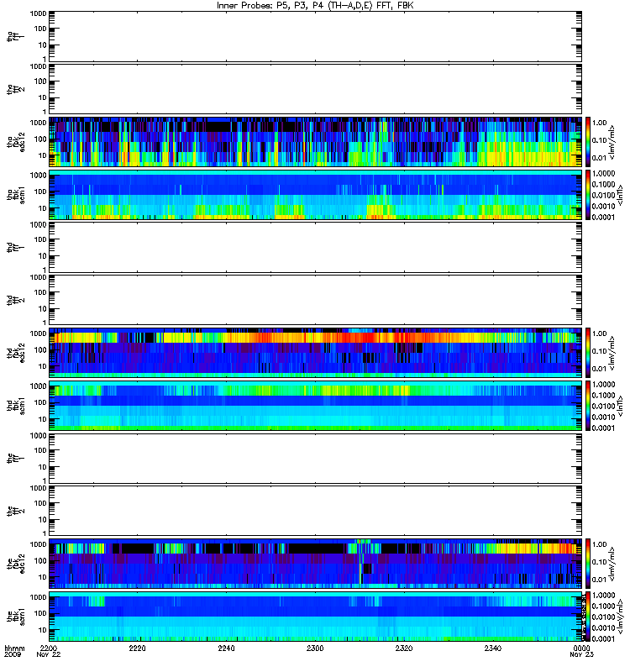This screenshot has height=672, width=630.
Task: Click the 'thd fbk edc12' y-axis title
Action: (16, 352)
